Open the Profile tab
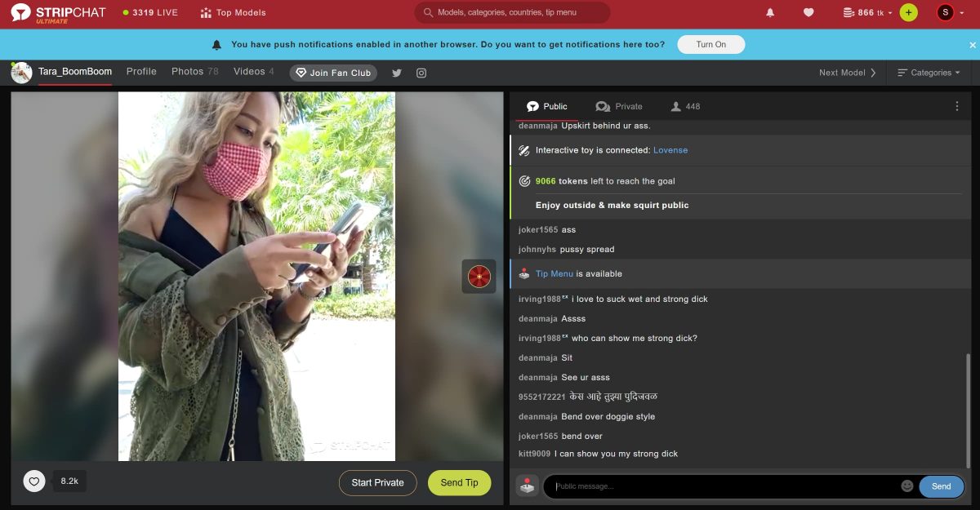980x510 pixels. pos(141,72)
